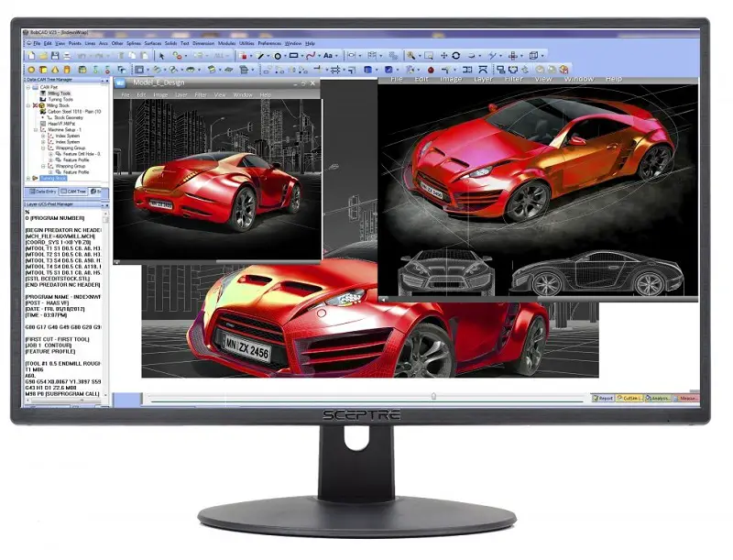This screenshot has height=560, width=733.
Task: Click the Zoom Window rectangle icon
Action: pos(429,56)
